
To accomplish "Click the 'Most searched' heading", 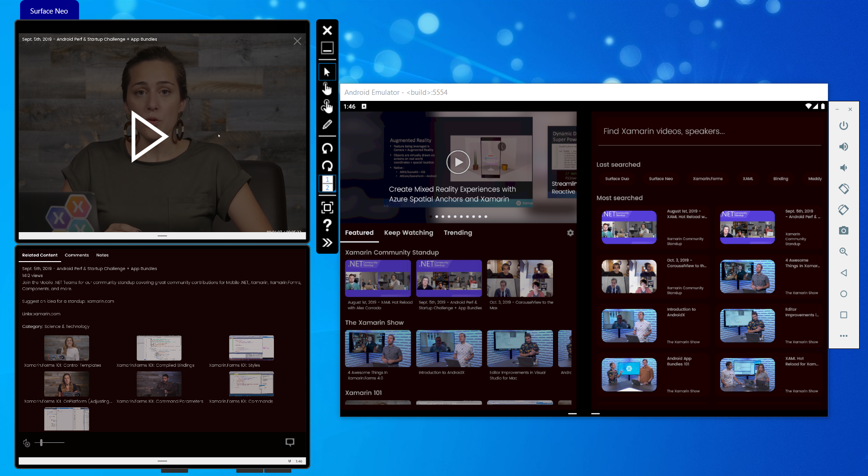I will click(619, 198).
